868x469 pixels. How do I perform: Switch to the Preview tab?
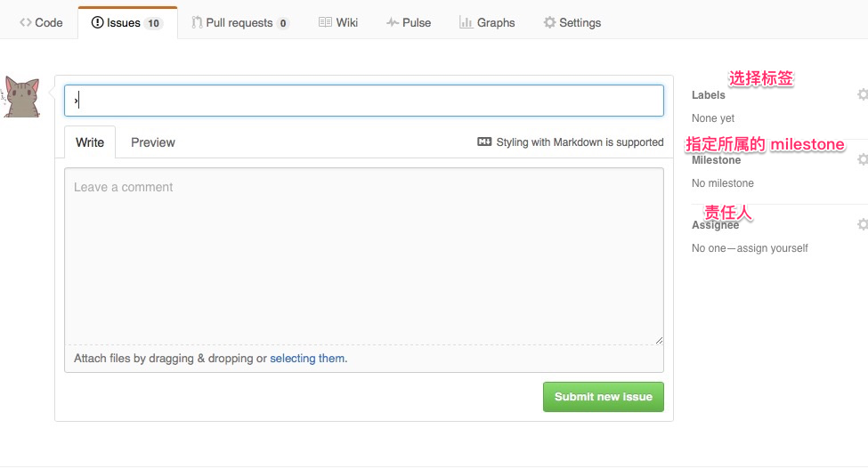click(x=153, y=142)
